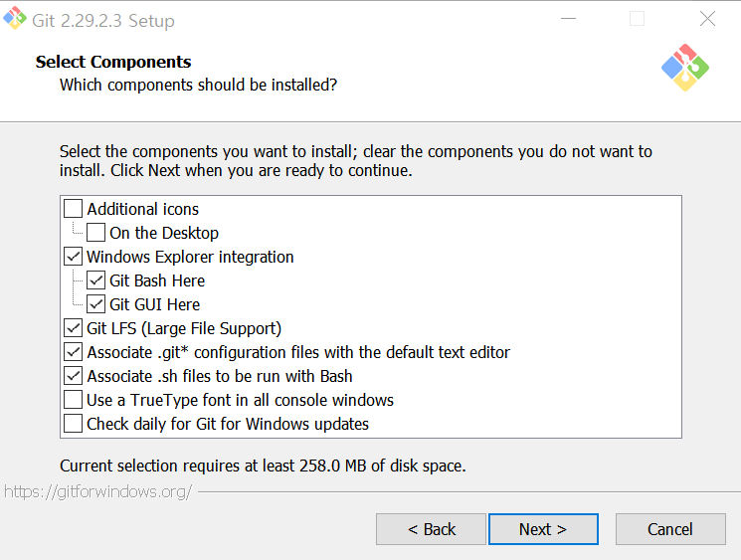Disable Git Bash Here option
The height and width of the screenshot is (560, 741).
pyautogui.click(x=96, y=280)
